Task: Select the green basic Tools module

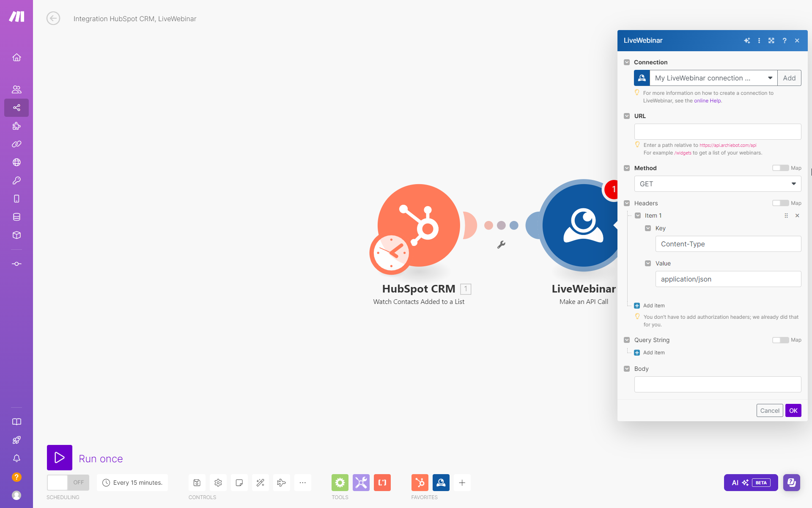Action: (x=340, y=483)
